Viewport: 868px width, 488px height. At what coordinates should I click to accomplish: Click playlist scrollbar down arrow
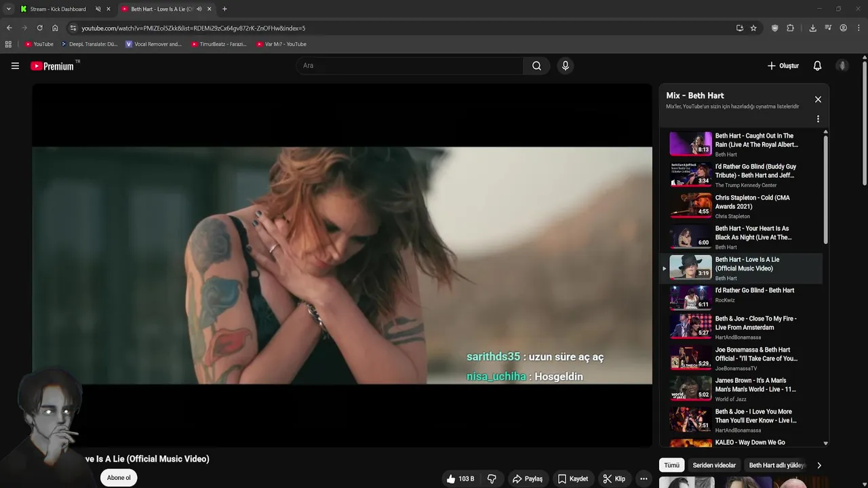825,443
